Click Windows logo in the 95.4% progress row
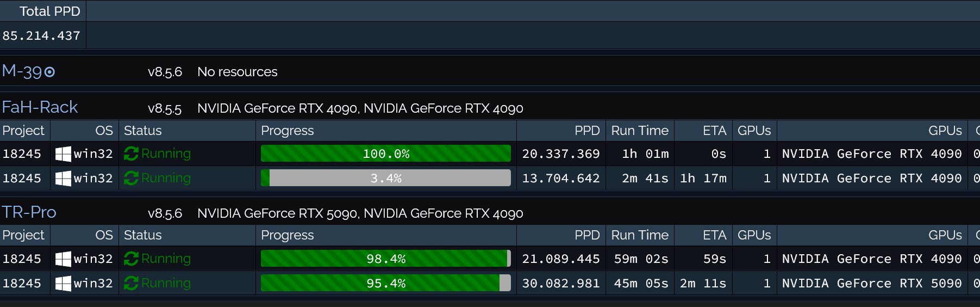 tap(63, 284)
